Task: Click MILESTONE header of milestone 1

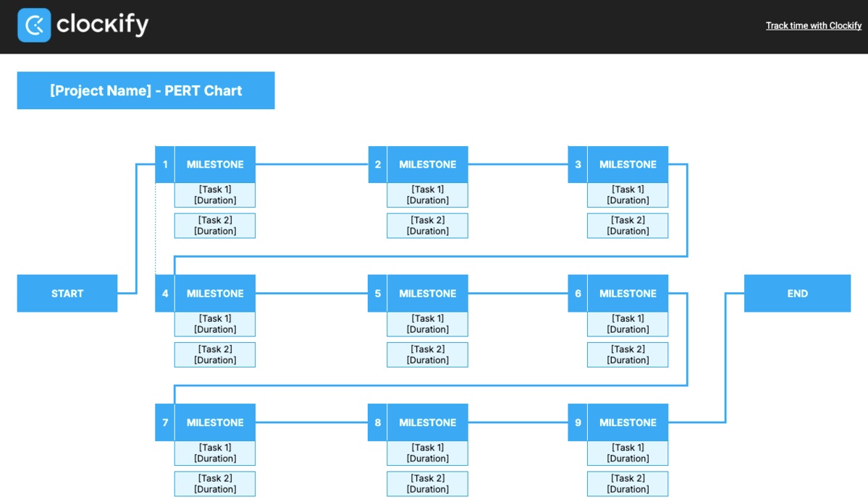Action: [x=215, y=164]
